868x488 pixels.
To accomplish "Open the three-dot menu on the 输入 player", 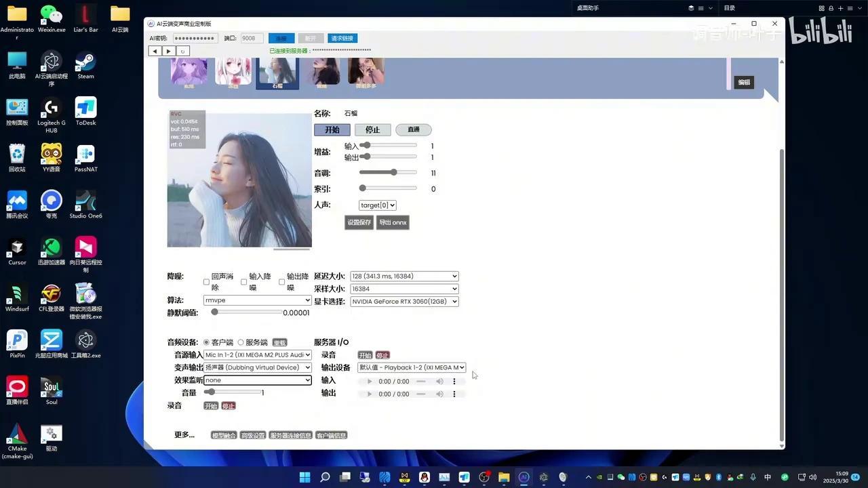I will coord(454,381).
